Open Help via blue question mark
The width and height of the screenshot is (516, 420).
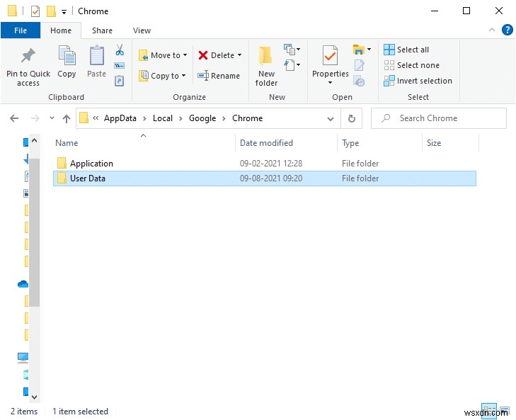click(x=507, y=30)
